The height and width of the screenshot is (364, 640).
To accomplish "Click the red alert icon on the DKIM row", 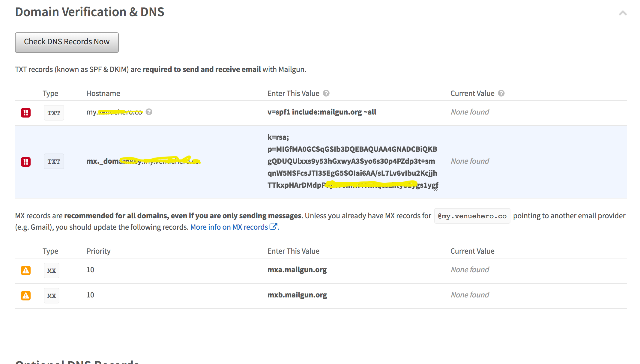I will click(x=26, y=161).
